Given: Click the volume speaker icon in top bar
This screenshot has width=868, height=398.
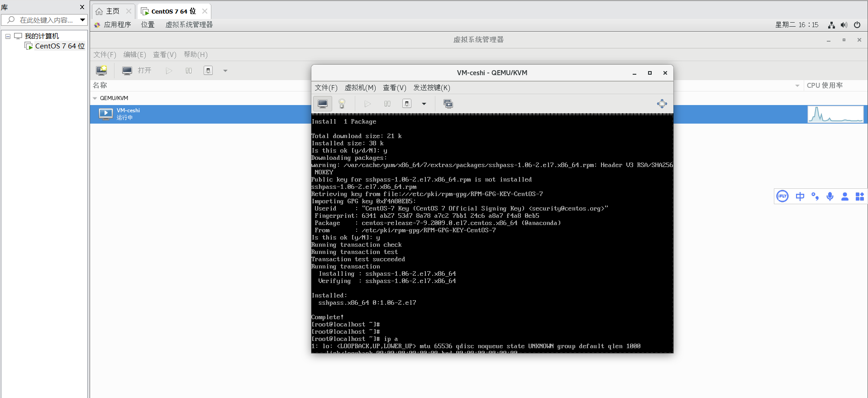Looking at the screenshot, I should coord(844,25).
